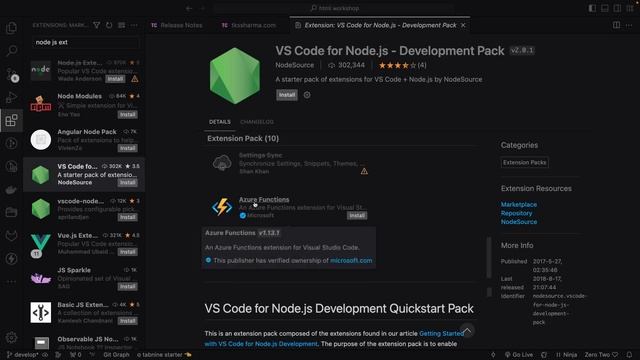Click Zero Two status bar item
The image size is (640, 360).
[601, 355]
